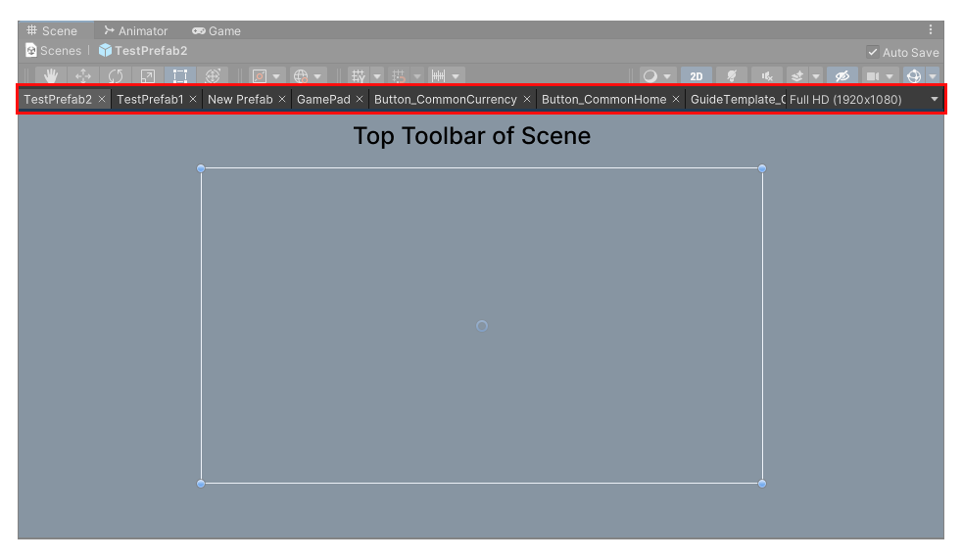962x560 pixels.
Task: Toggle scene lighting button
Action: click(731, 75)
